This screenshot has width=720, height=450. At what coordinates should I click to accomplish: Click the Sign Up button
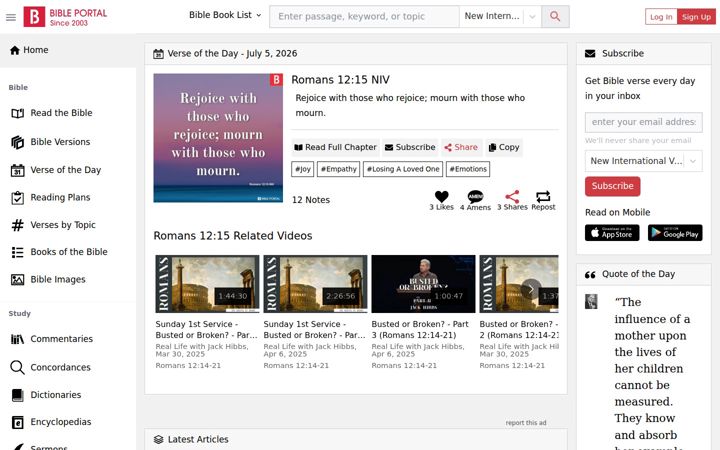coord(696,17)
